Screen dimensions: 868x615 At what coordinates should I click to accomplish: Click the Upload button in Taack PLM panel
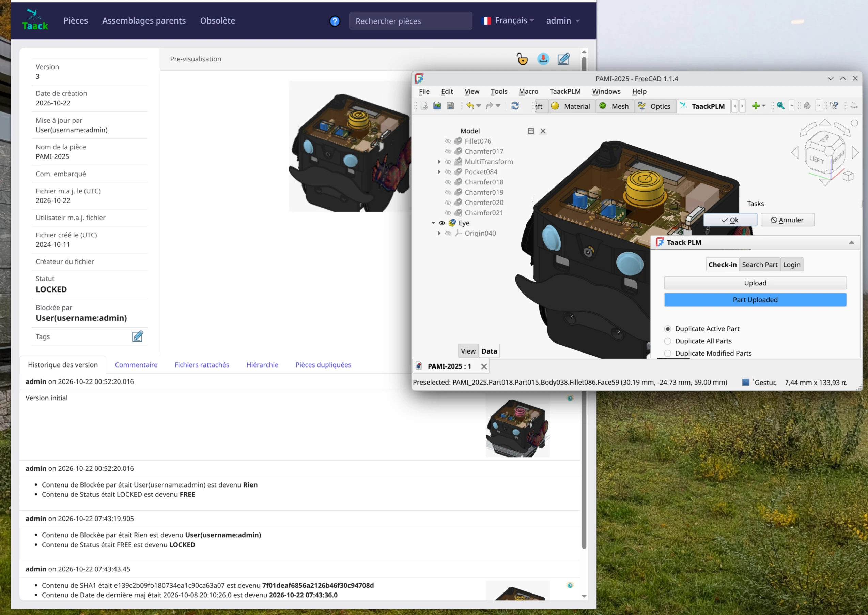pyautogui.click(x=755, y=283)
